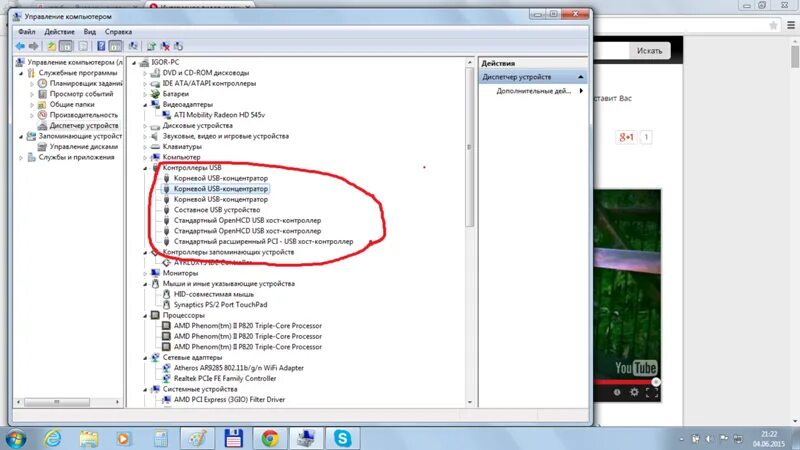Click the Forward arrow in the toolbar
This screenshot has width=800, height=450.
(34, 46)
